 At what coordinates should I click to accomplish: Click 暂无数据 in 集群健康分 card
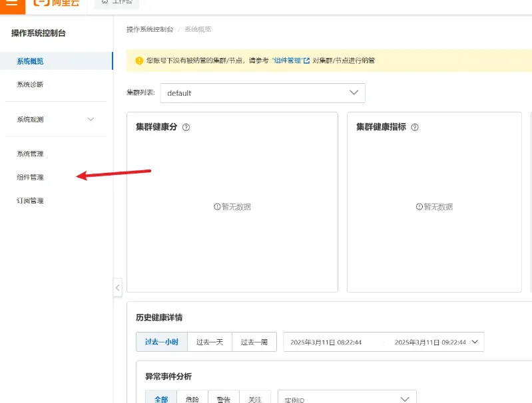(232, 207)
